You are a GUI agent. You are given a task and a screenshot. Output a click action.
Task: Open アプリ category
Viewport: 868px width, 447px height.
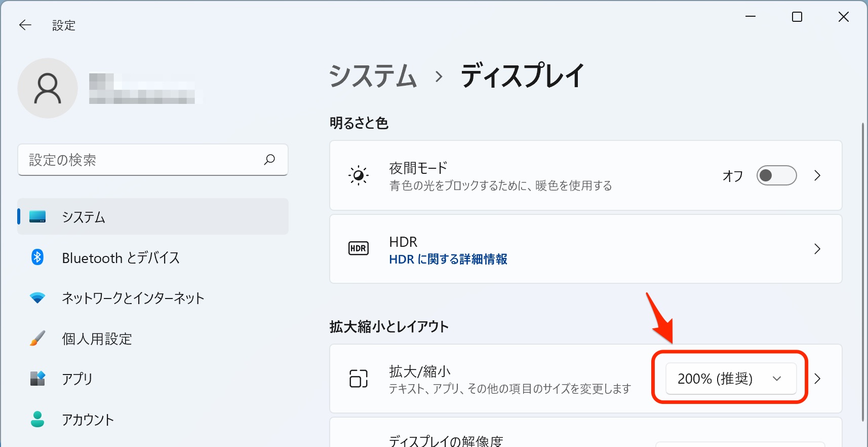pyautogui.click(x=153, y=379)
